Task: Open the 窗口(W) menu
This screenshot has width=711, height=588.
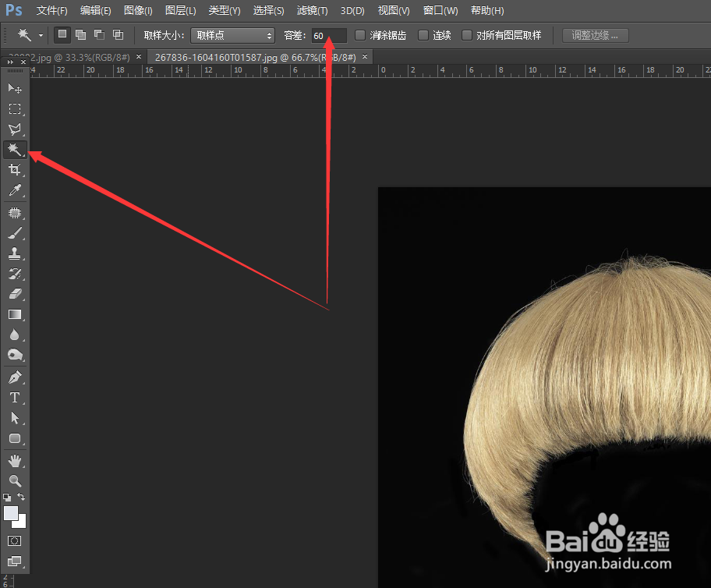Action: point(440,10)
